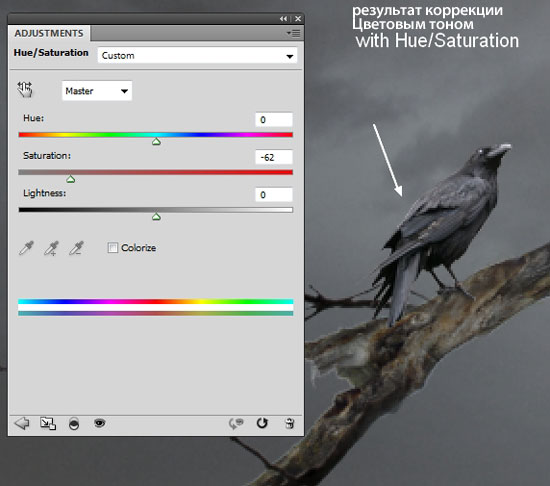Clip adjustment to layer circle icon
Screen dimensions: 550x486
point(74,424)
